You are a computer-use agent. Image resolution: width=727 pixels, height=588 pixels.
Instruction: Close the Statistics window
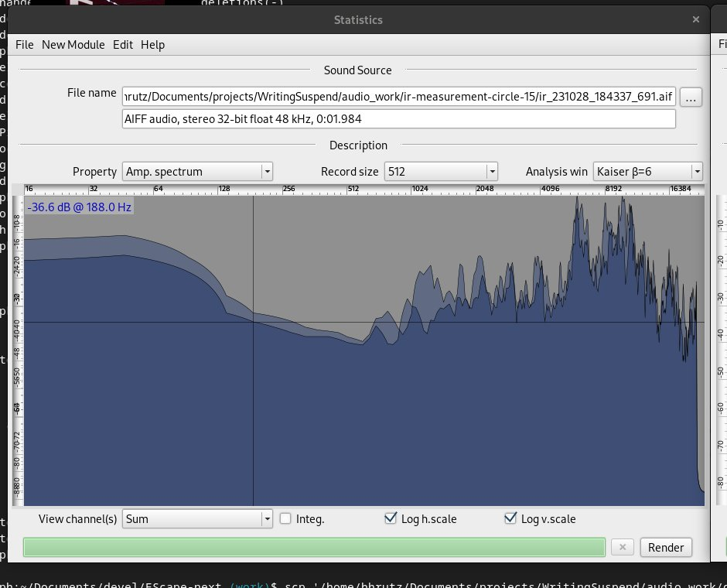[696, 19]
